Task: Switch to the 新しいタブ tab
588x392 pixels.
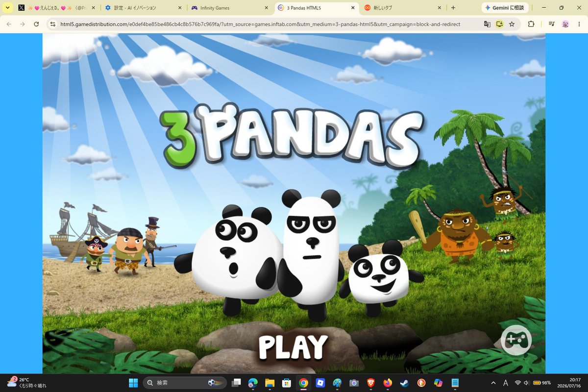Action: click(x=402, y=8)
